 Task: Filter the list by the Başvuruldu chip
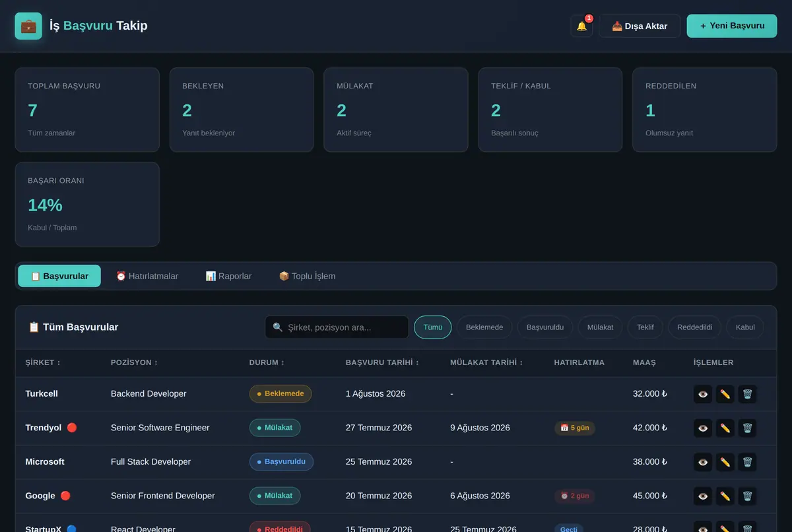point(545,327)
